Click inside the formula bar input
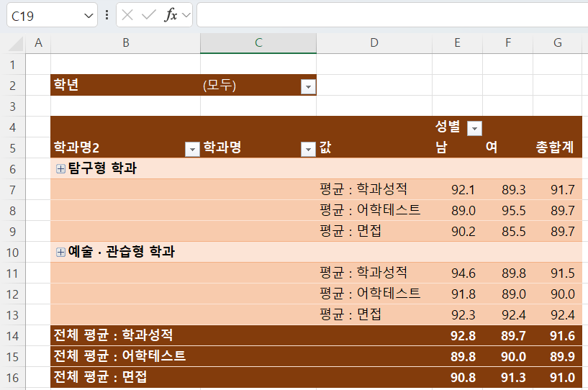This screenshot has height=390, width=588. tap(389, 15)
